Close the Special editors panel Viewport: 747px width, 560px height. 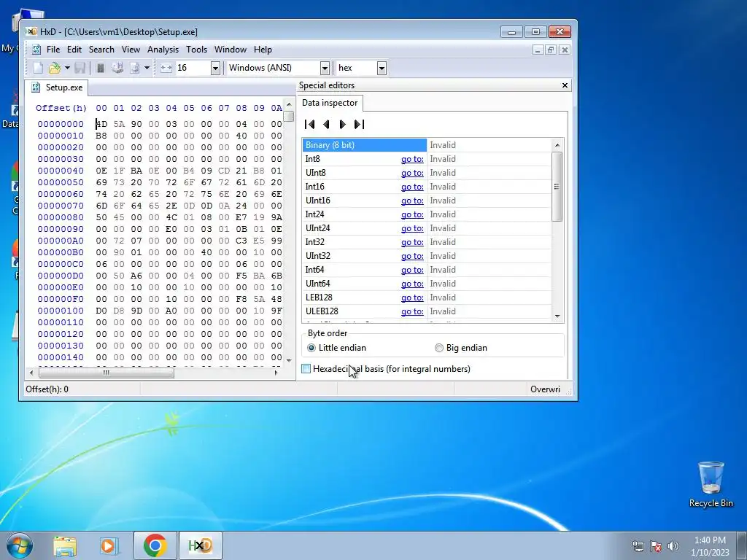[565, 85]
